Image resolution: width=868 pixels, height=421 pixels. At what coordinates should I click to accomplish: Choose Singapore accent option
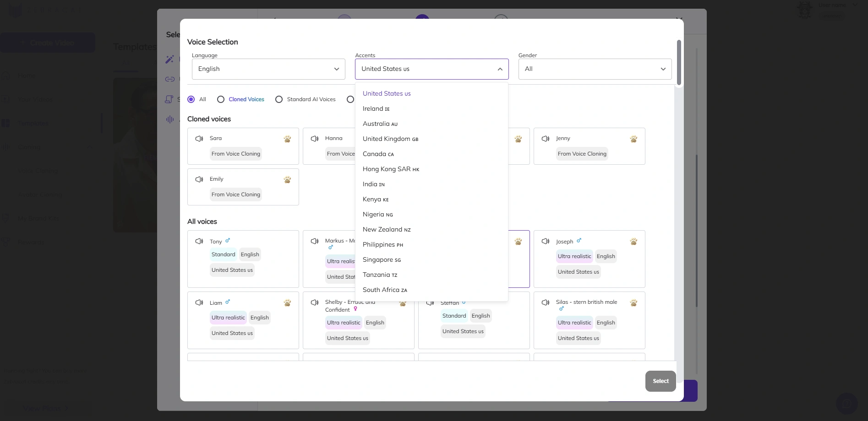(431, 259)
